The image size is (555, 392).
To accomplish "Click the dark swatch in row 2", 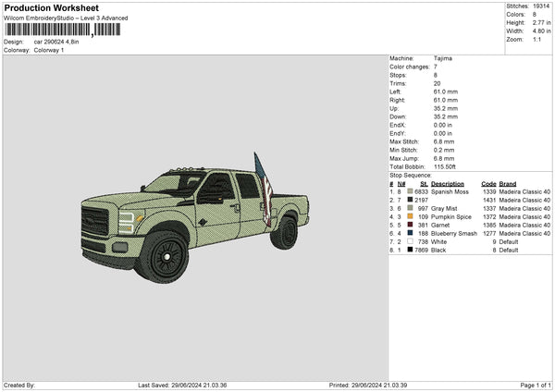I will (410, 200).
